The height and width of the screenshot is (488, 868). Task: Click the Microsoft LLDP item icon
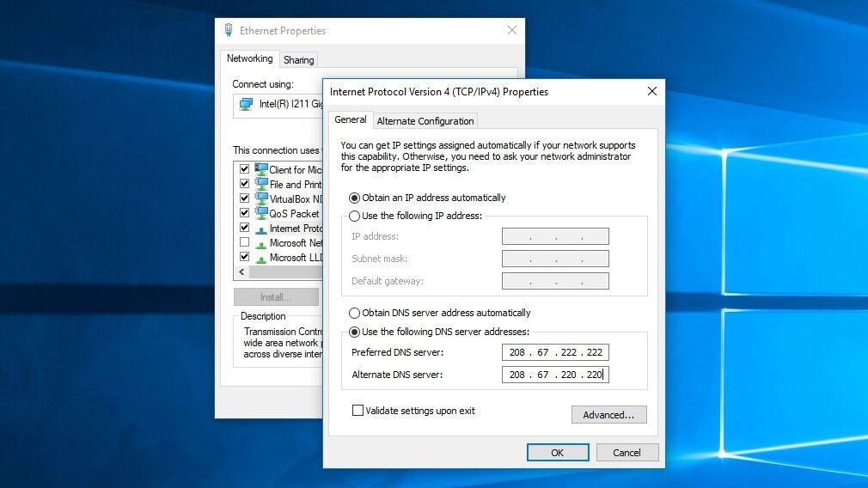261,258
